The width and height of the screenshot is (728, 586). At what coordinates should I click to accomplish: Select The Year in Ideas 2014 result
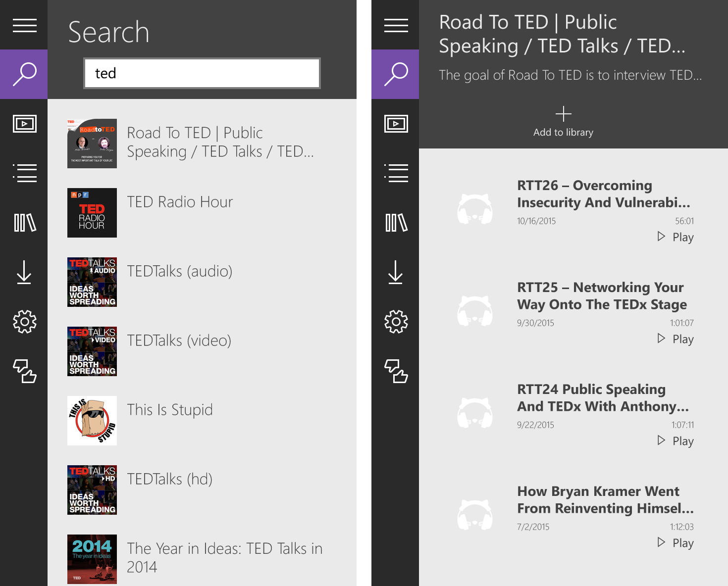(x=224, y=558)
